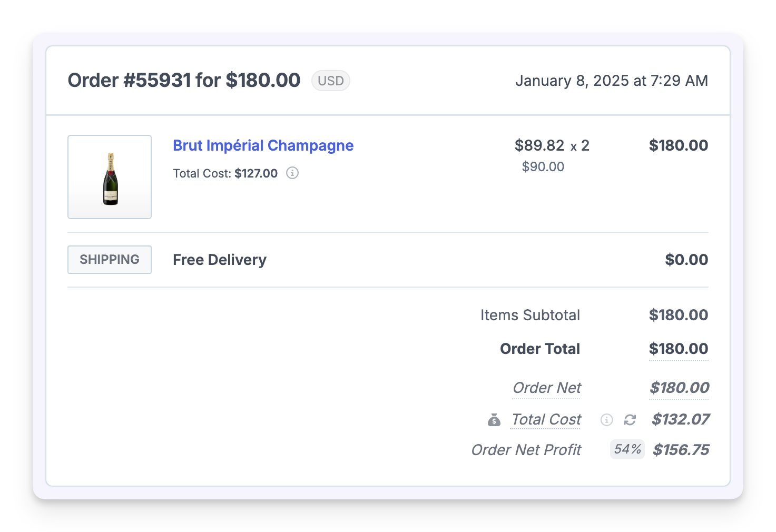This screenshot has height=532, width=776.
Task: Click the Order Net Profit value $156.75
Action: coord(681,450)
